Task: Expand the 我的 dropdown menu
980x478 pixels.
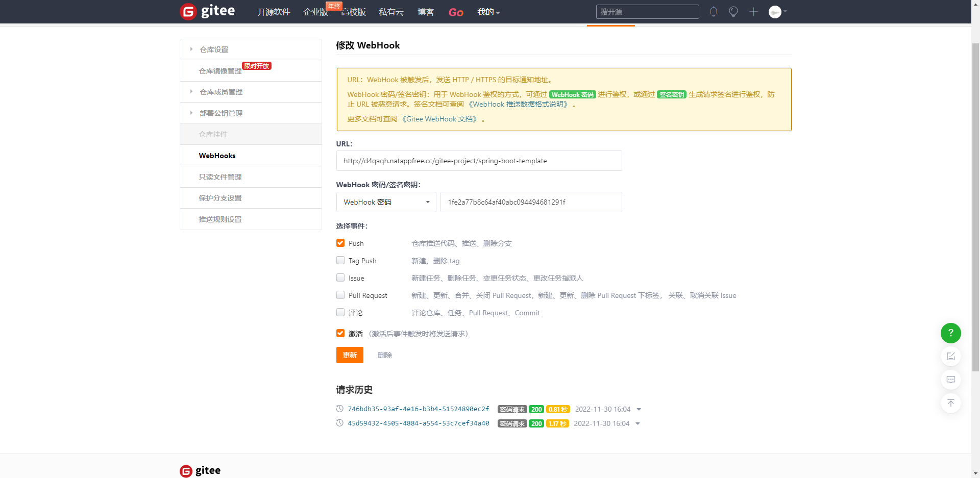Action: [488, 12]
